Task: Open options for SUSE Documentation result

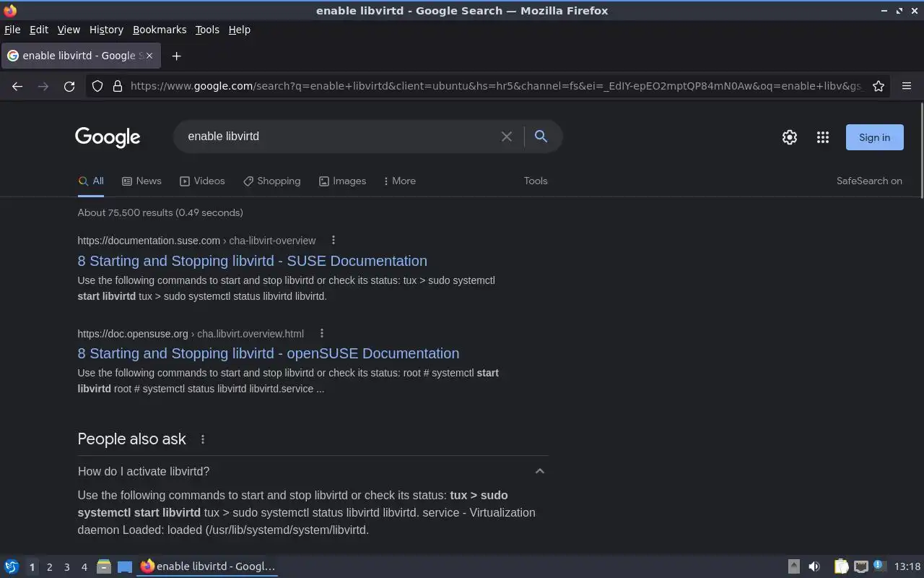Action: coord(333,241)
